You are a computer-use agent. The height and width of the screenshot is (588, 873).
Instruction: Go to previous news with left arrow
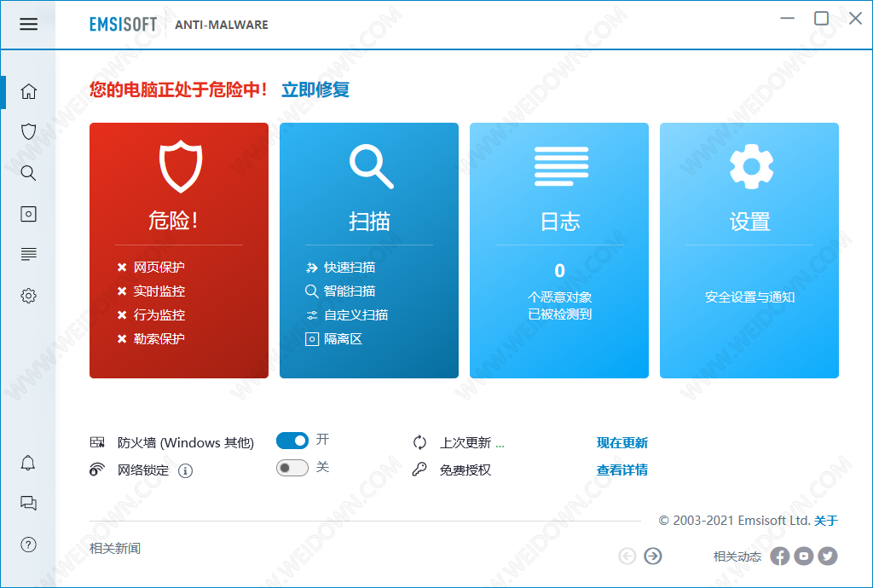627,556
